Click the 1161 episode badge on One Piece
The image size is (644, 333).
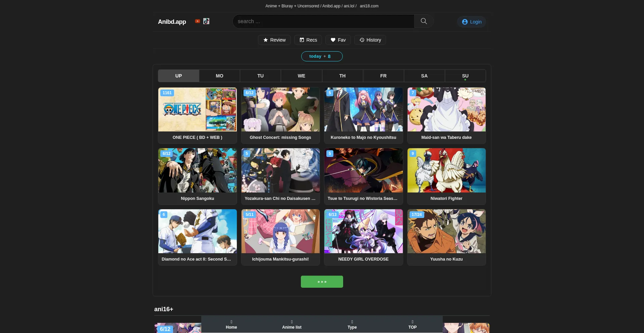point(167,93)
